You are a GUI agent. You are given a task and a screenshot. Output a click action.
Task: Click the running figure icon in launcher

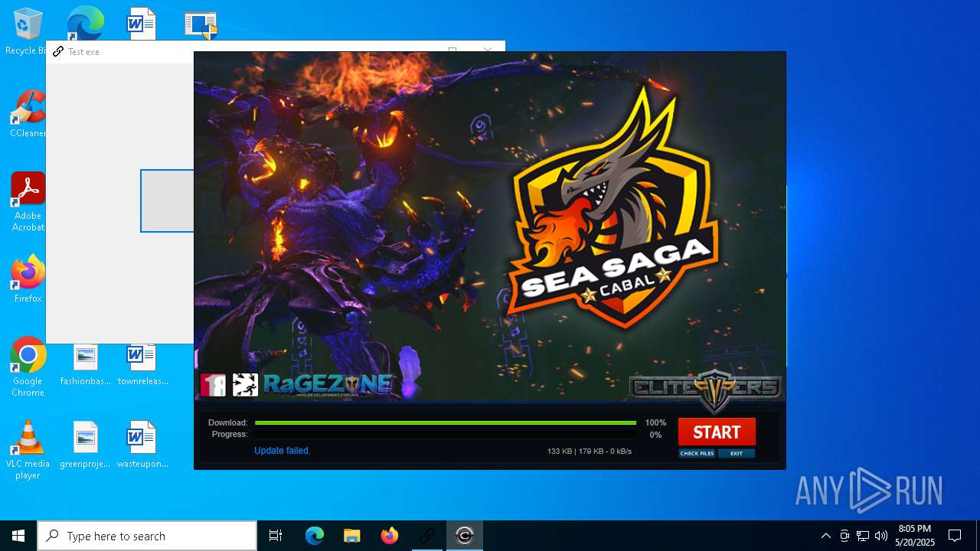(x=245, y=384)
